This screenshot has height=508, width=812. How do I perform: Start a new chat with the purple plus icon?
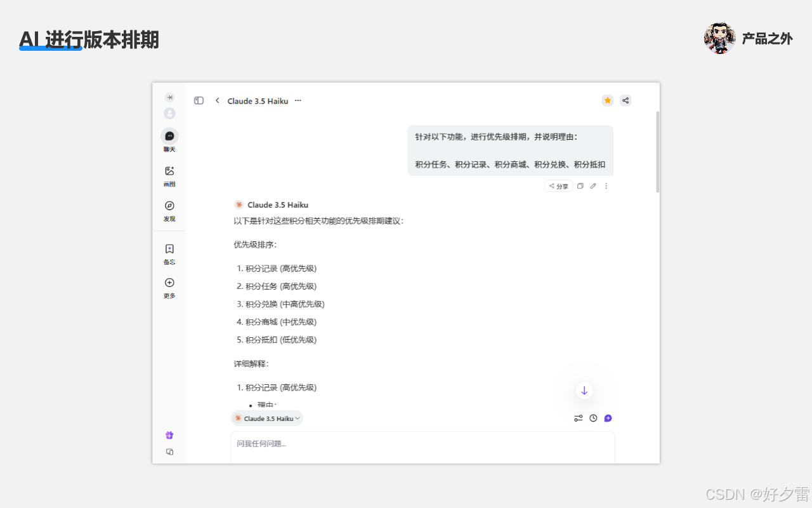click(608, 418)
